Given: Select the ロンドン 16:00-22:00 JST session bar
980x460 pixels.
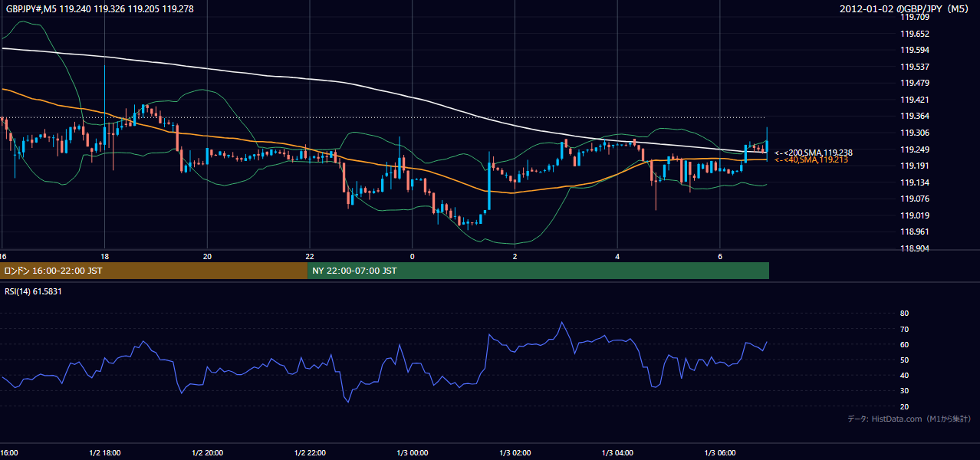Looking at the screenshot, I should point(153,271).
